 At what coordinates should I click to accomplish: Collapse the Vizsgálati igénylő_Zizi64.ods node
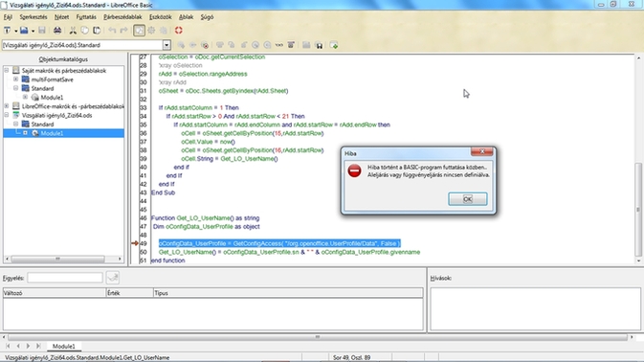[7, 115]
